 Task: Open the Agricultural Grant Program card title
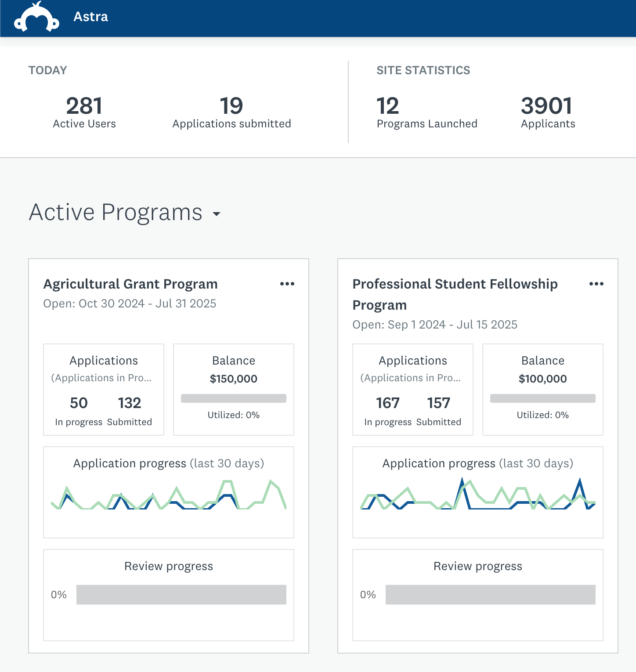point(130,284)
